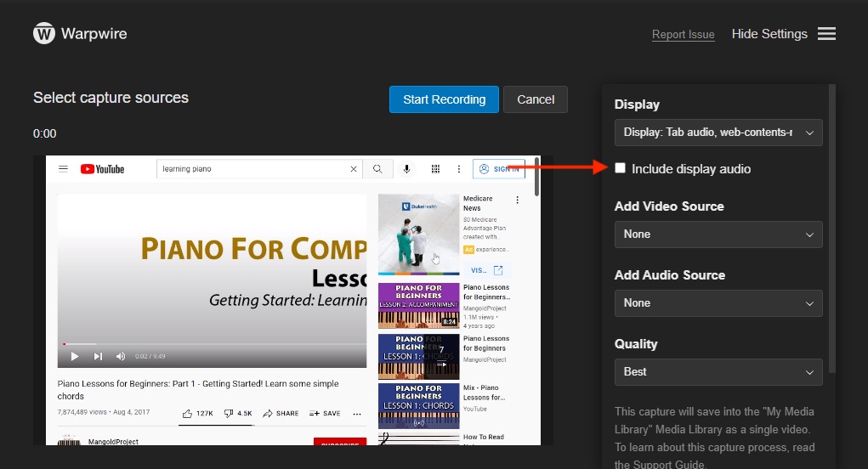Click the YouTube page scrollbar in the preview
This screenshot has height=469, width=868.
pos(537,177)
